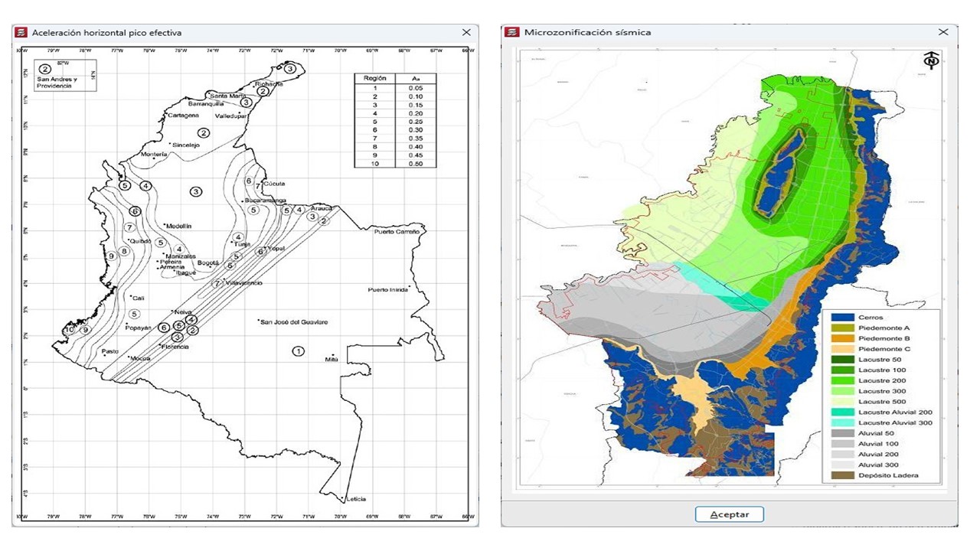Click the Bogotá city label on the map
Image resolution: width=980 pixels, height=551 pixels.
(208, 262)
